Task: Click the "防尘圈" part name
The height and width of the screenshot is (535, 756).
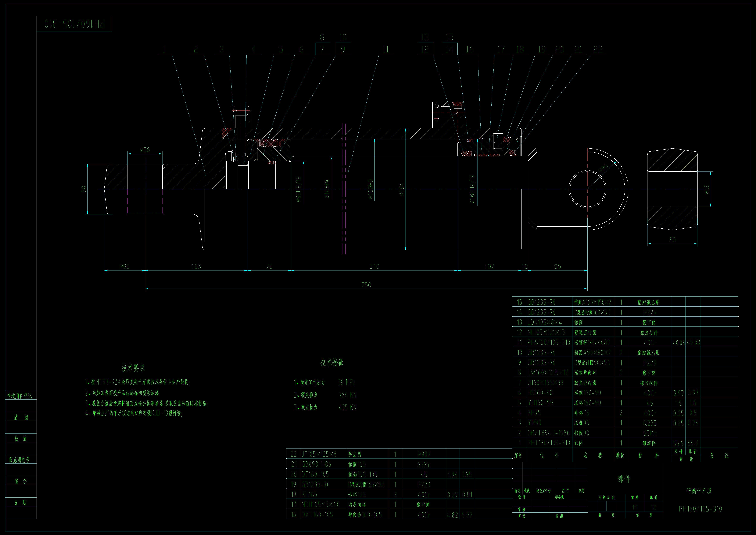Action: 355,455
